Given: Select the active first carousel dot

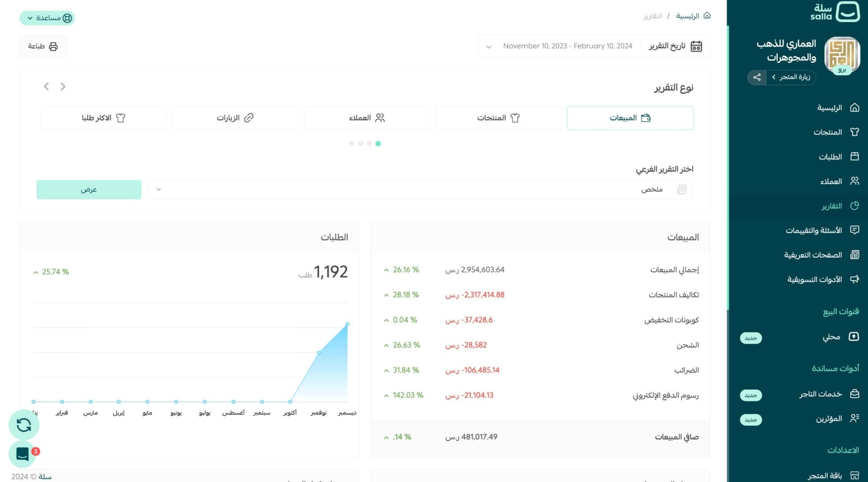Looking at the screenshot, I should tap(378, 144).
